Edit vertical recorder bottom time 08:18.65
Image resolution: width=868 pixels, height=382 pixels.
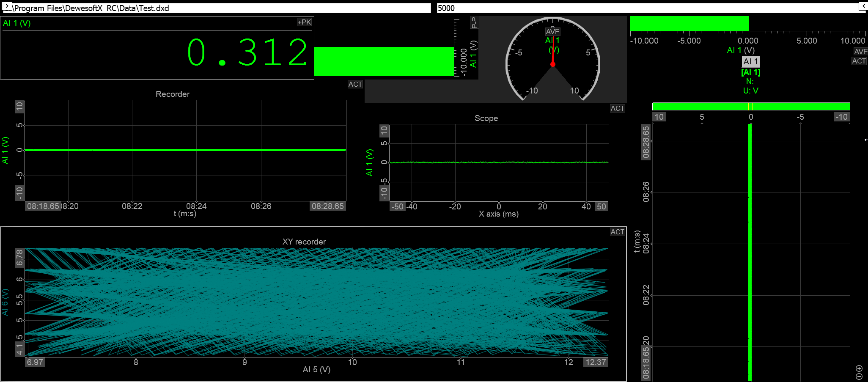(646, 363)
